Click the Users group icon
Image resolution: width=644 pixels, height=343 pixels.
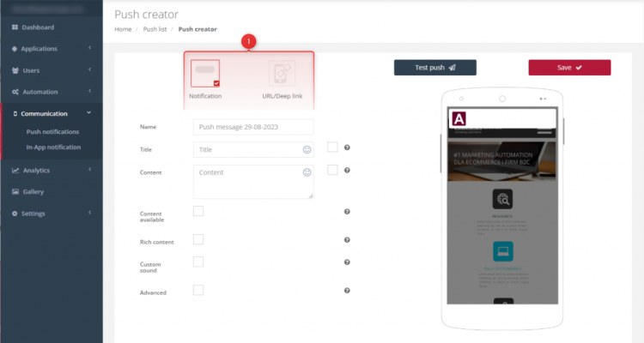click(x=15, y=70)
